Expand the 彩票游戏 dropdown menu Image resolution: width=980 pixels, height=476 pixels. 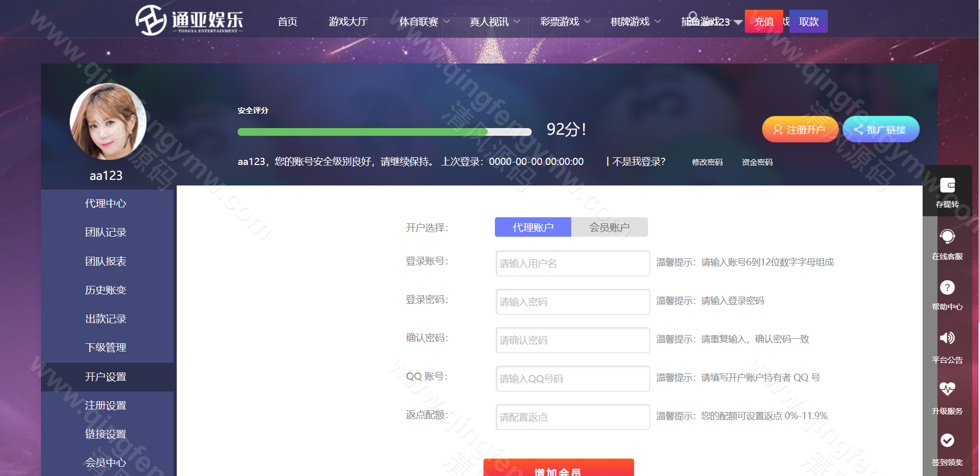(565, 22)
